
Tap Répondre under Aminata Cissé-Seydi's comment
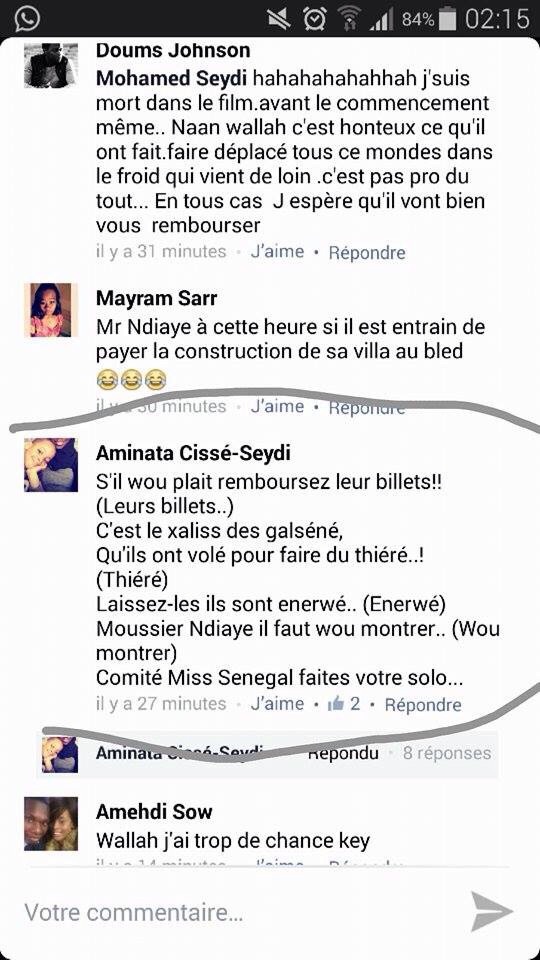pos(423,705)
